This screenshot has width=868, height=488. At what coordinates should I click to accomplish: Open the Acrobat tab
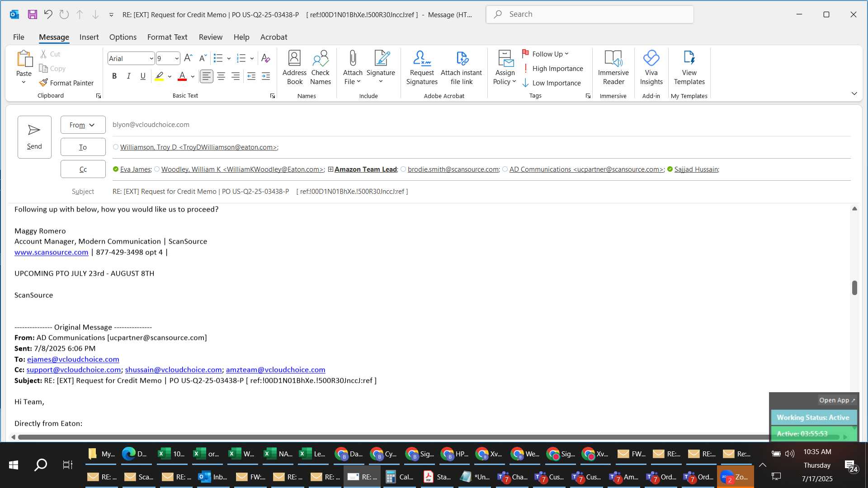click(274, 37)
